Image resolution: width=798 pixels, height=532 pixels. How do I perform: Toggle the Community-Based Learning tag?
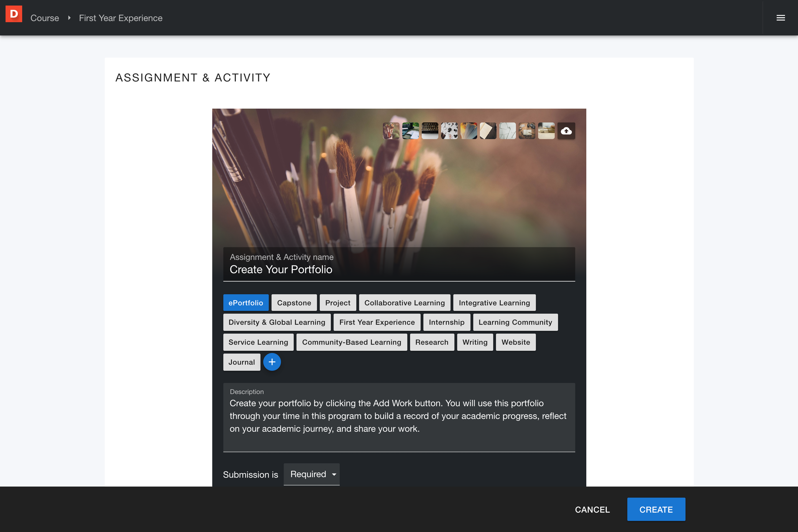coord(352,342)
